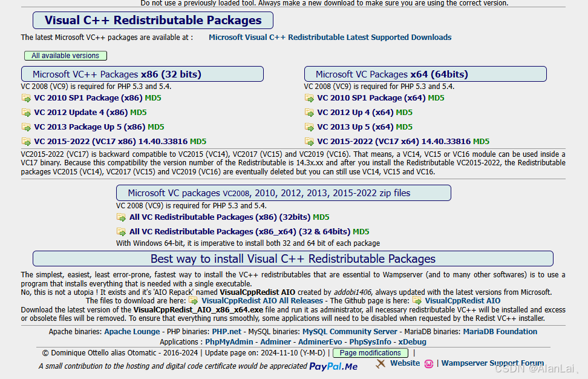Download VC 2012 Up 4 (x64)

coord(355,113)
